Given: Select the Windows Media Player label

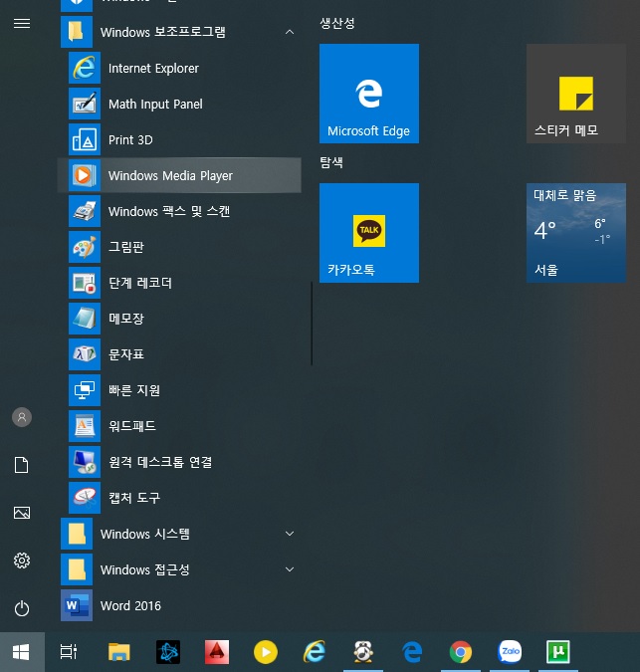Looking at the screenshot, I should coord(170,175).
